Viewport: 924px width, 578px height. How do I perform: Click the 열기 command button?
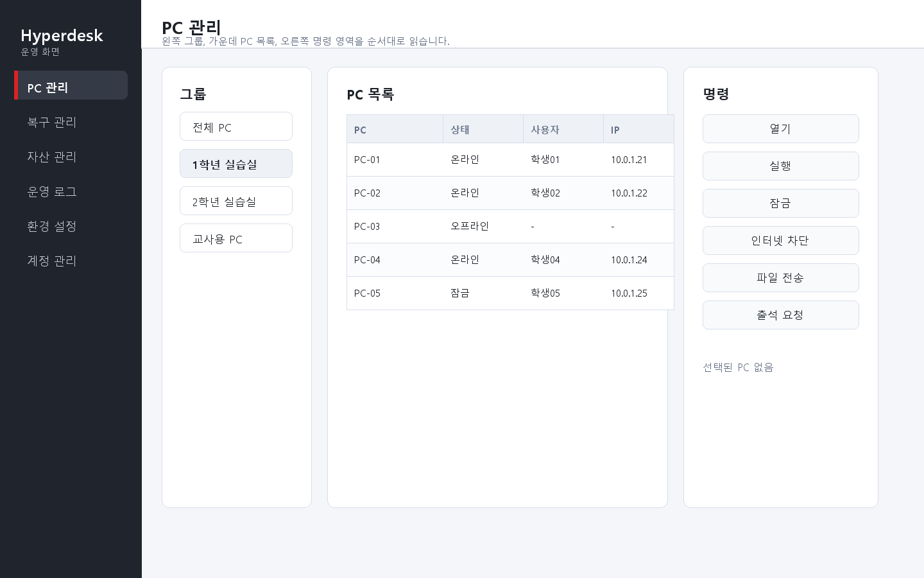pyautogui.click(x=780, y=129)
